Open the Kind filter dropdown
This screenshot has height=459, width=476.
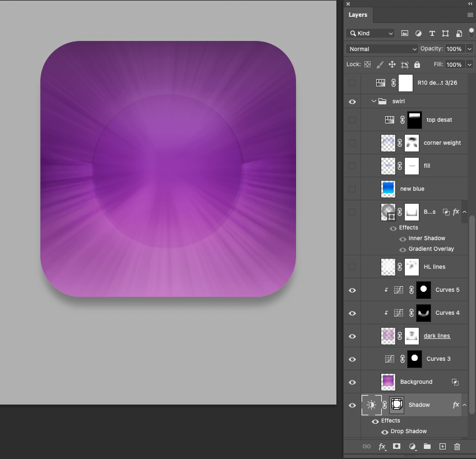tap(370, 34)
